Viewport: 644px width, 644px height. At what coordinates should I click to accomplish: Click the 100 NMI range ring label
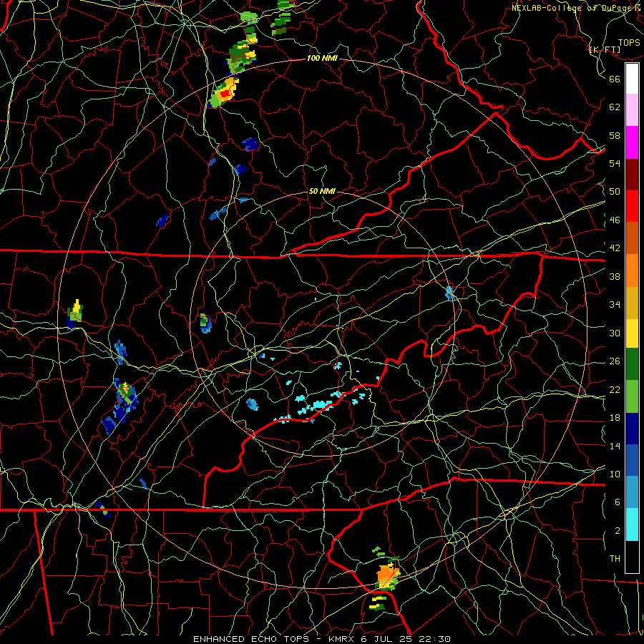(322, 58)
